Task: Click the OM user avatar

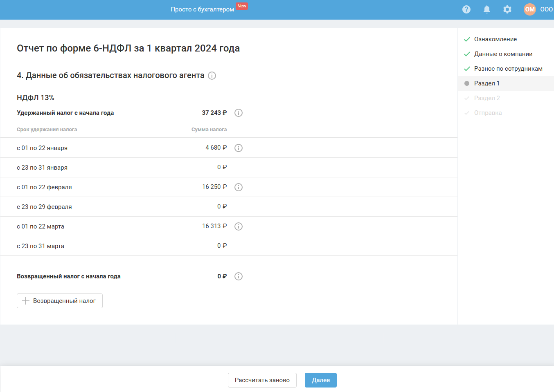Action: pyautogui.click(x=530, y=9)
